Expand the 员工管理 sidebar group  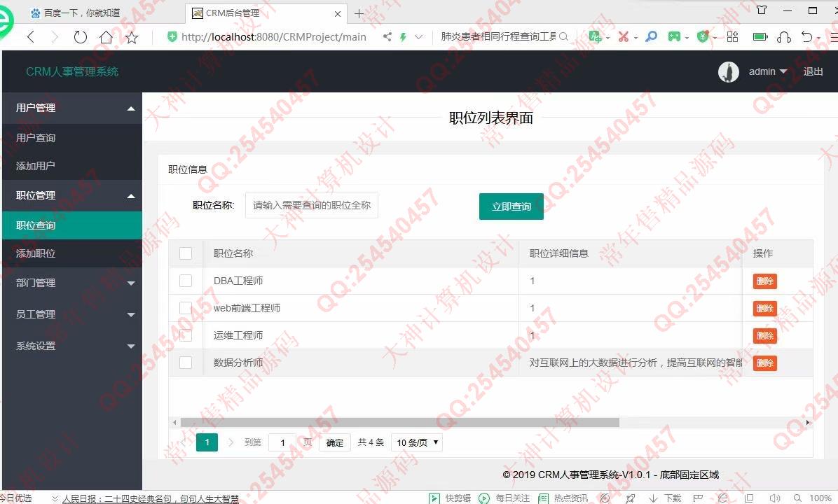(72, 314)
